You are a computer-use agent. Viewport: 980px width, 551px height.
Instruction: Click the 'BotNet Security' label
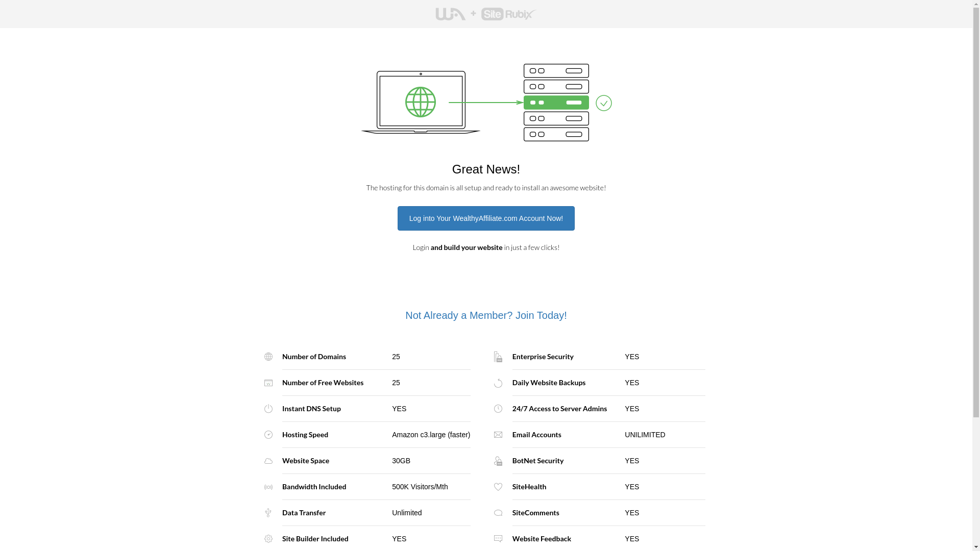[x=538, y=461]
